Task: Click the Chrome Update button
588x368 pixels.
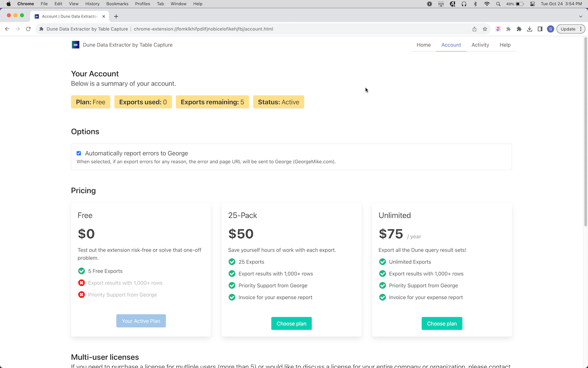Action: (568, 29)
